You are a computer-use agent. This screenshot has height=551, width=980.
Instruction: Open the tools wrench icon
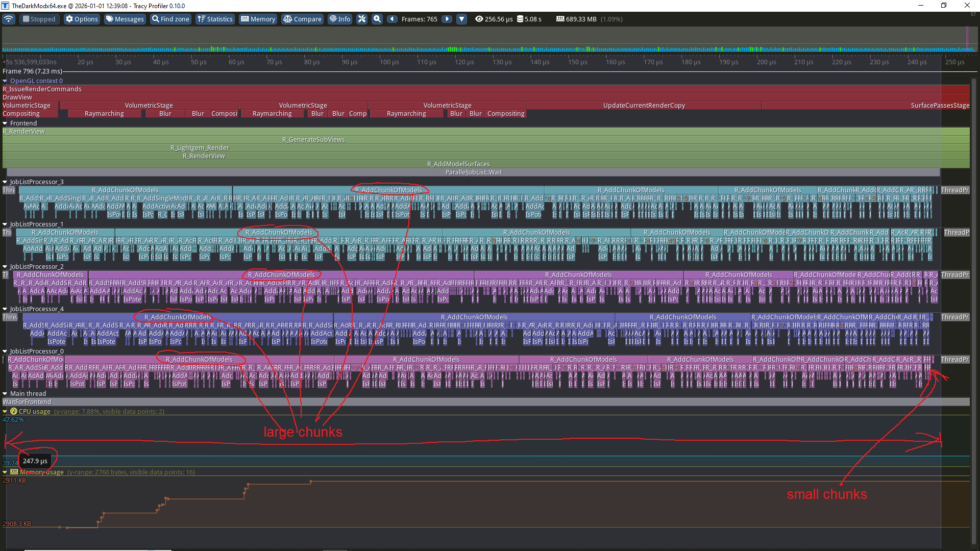[x=362, y=19]
